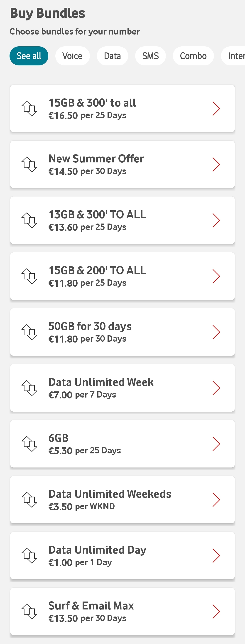Choose the Surf & Email Max €13.50 bundle
Image resolution: width=245 pixels, height=644 pixels.
click(122, 612)
